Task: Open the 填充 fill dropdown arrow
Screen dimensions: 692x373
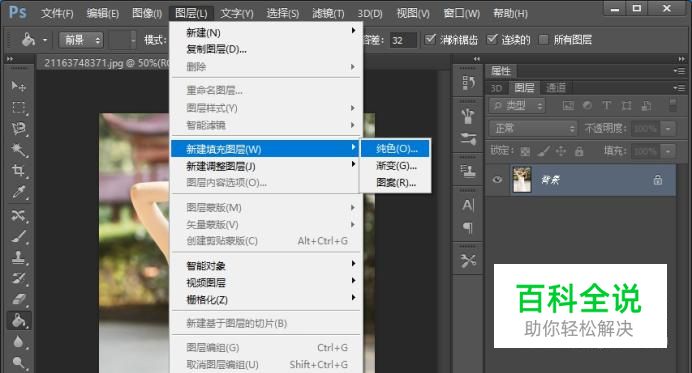Action: 669,151
